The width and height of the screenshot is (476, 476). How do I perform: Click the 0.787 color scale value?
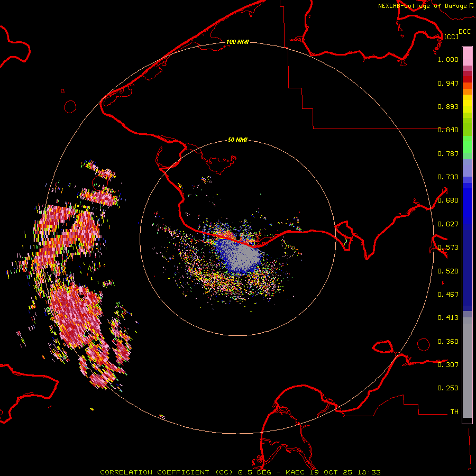click(448, 153)
